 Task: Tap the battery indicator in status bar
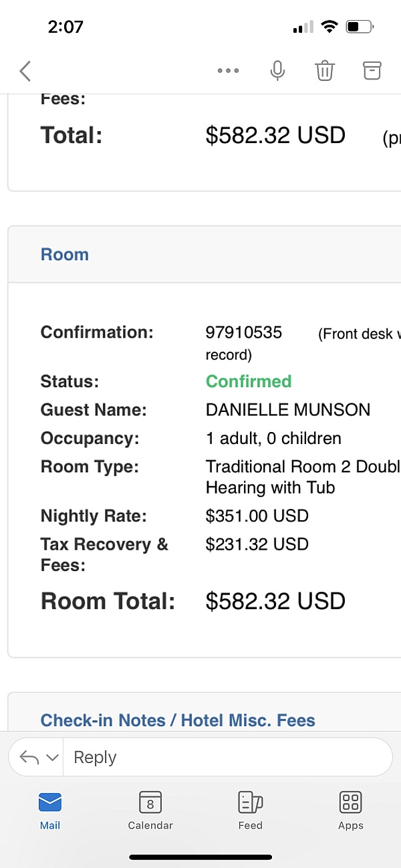coord(359,27)
